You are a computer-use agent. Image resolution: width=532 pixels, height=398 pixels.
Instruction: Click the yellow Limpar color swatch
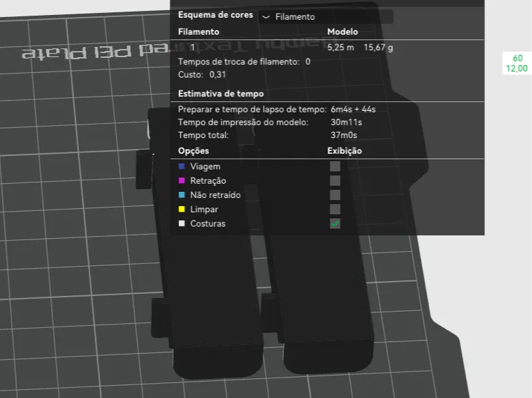coord(181,209)
